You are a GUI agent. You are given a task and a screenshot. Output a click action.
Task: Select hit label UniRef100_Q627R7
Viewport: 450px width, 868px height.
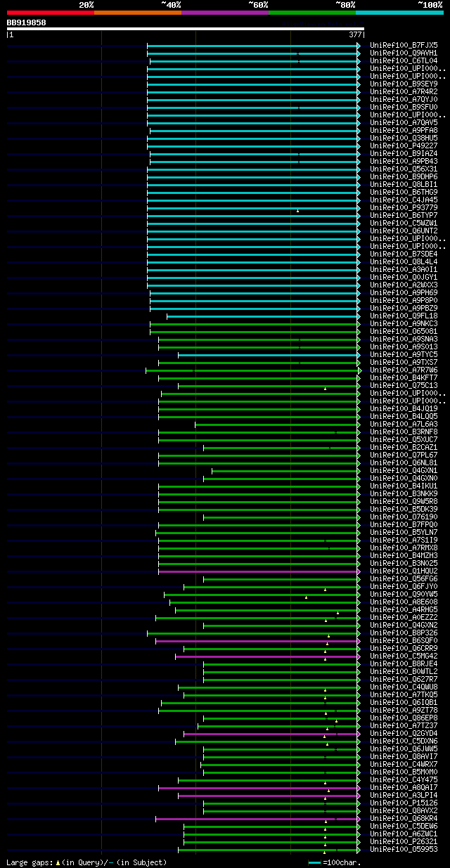(x=404, y=679)
